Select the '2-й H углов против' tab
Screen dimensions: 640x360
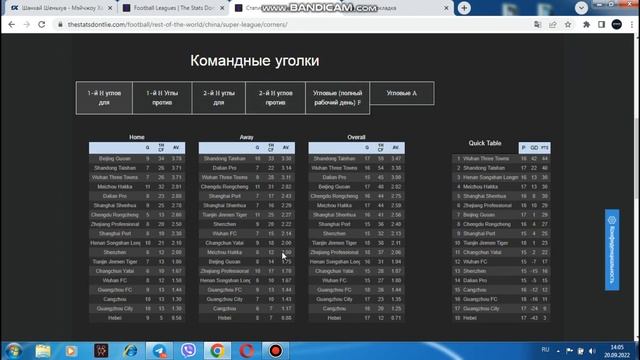(x=276, y=98)
